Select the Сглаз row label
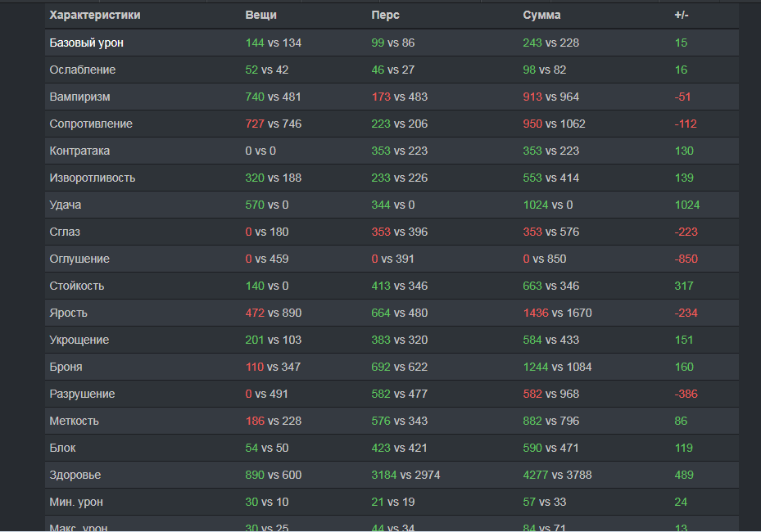761x532 pixels. [65, 232]
